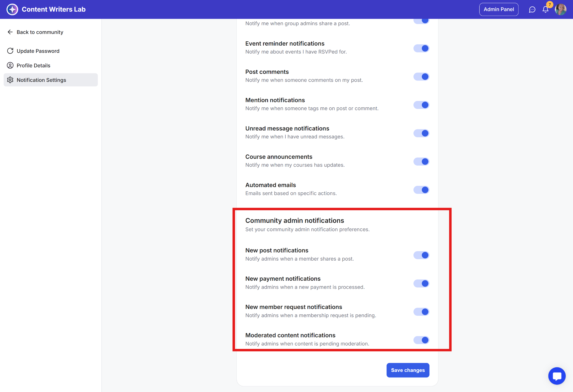
Task: Click the Content Writers Lab logo icon
Action: coord(12,9)
